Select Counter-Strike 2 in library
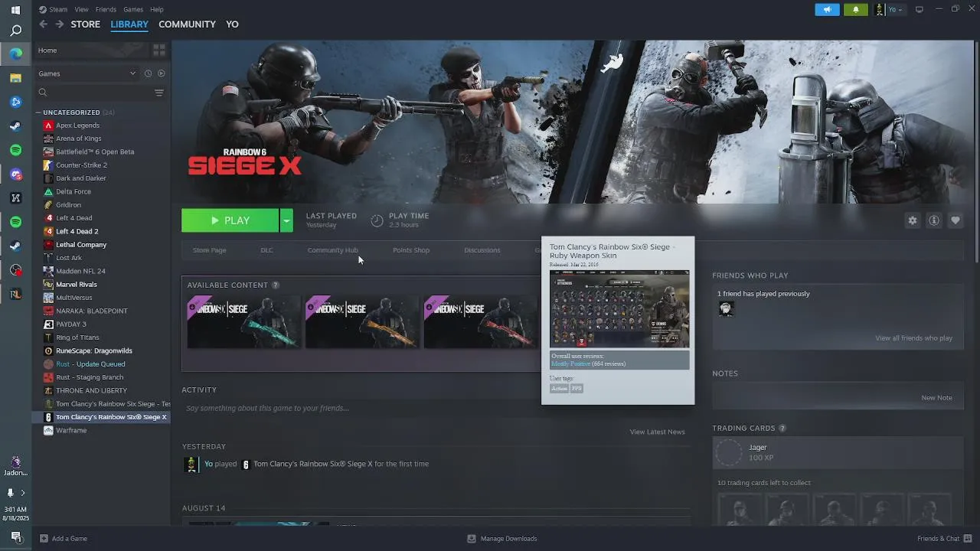This screenshot has width=980, height=551. [81, 165]
